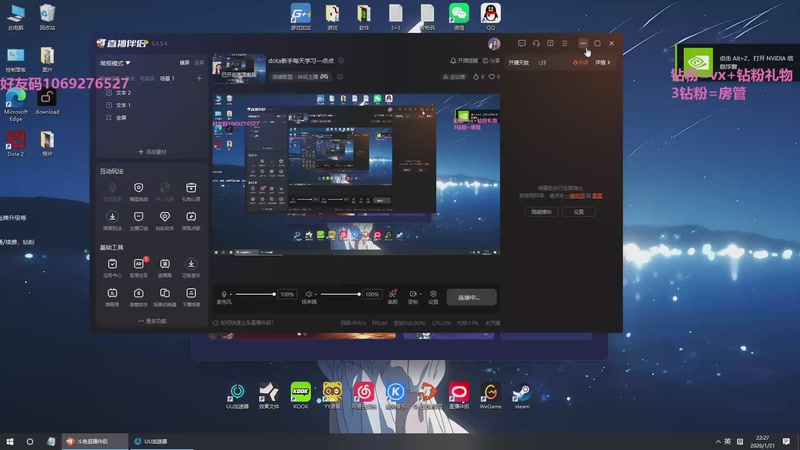The image size is (800, 450).
Task: Click the orange 重置 link
Action: point(597,196)
